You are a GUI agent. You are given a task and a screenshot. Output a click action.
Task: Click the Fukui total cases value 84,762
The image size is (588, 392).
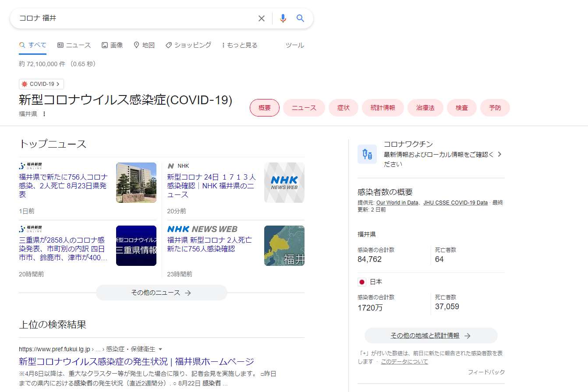pyautogui.click(x=369, y=259)
